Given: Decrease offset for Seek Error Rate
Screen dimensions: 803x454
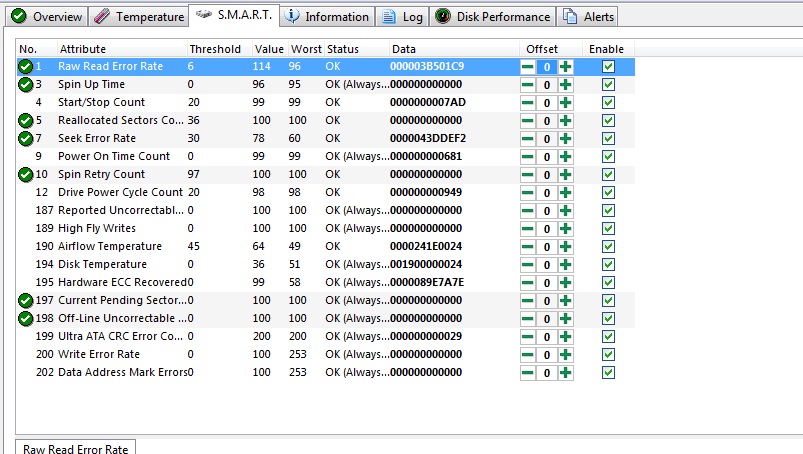Looking at the screenshot, I should coord(527,139).
